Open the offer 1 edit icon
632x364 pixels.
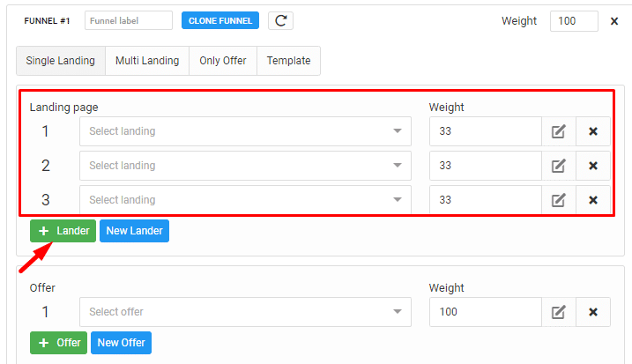click(x=559, y=312)
